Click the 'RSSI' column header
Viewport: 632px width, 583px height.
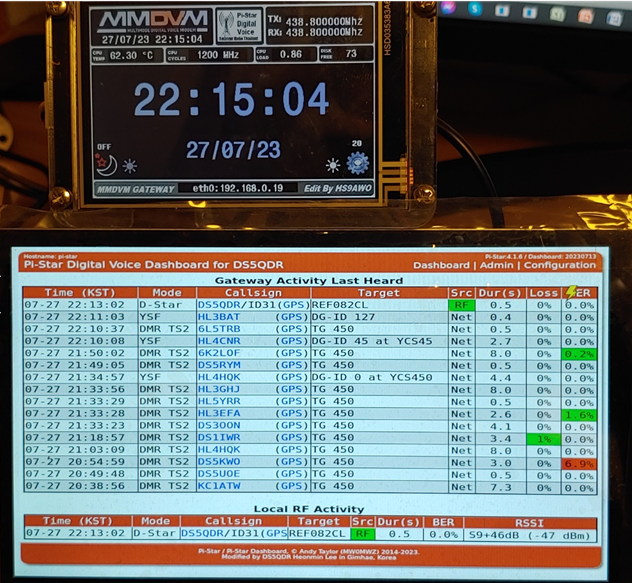click(530, 523)
